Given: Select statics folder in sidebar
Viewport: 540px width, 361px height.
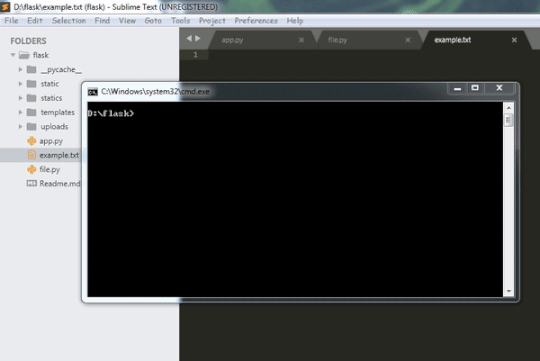Looking at the screenshot, I should click(x=51, y=98).
